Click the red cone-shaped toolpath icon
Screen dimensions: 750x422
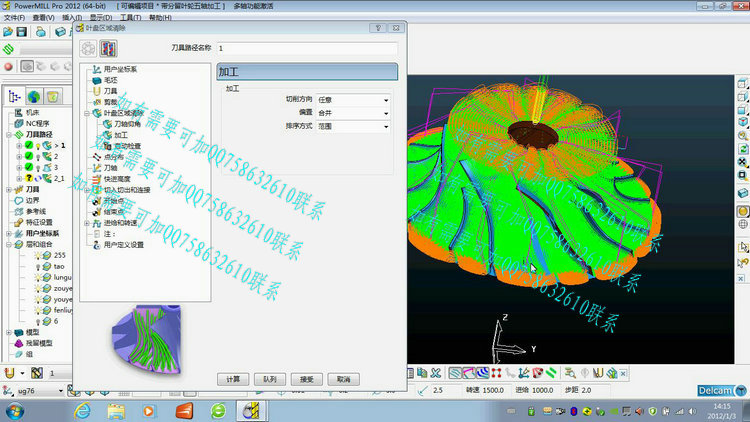point(538,373)
